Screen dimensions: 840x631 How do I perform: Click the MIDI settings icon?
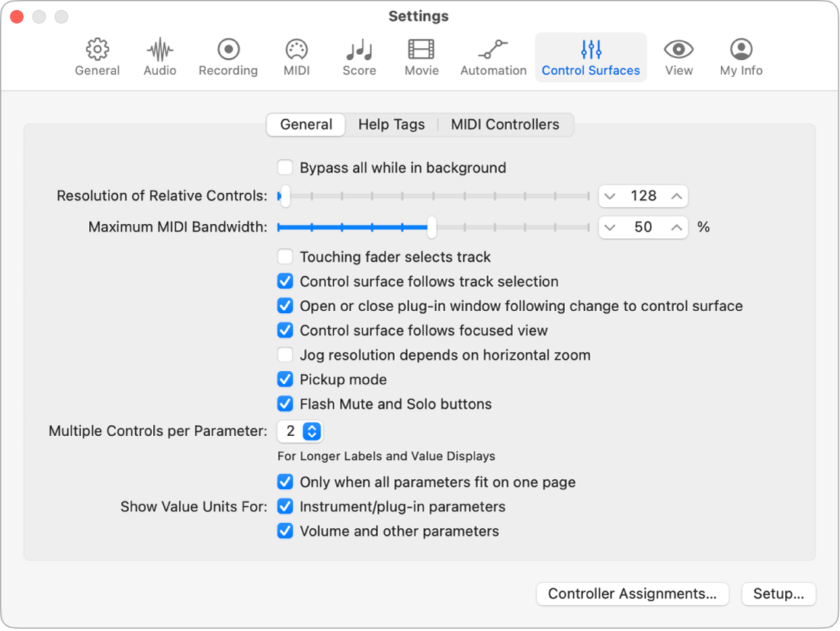[x=296, y=56]
